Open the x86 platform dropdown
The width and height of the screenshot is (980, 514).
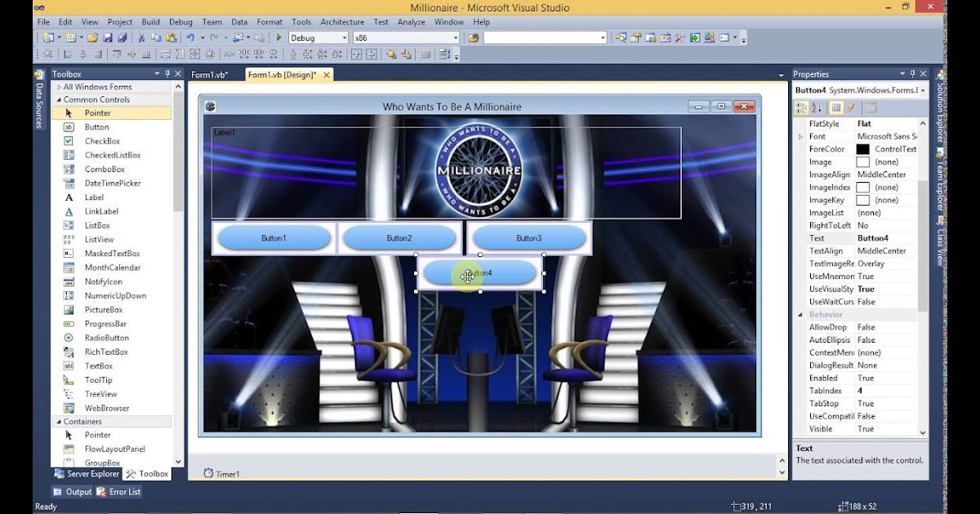(x=456, y=38)
